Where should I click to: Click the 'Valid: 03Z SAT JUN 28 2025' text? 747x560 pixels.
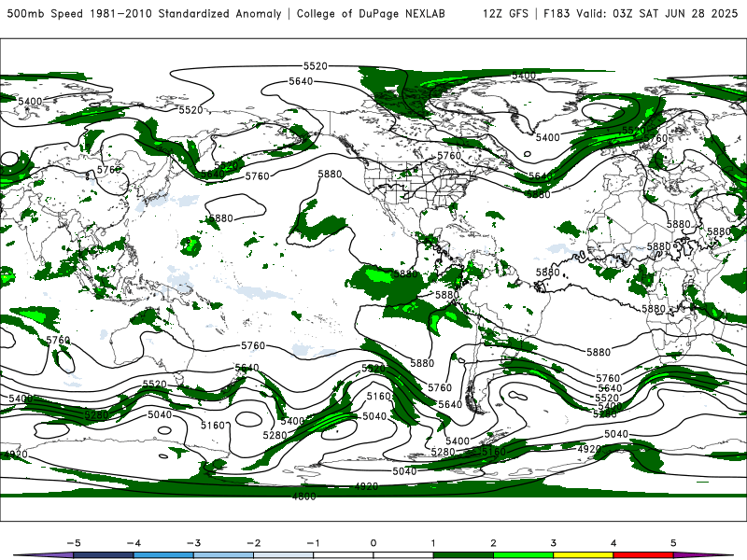tap(657, 13)
